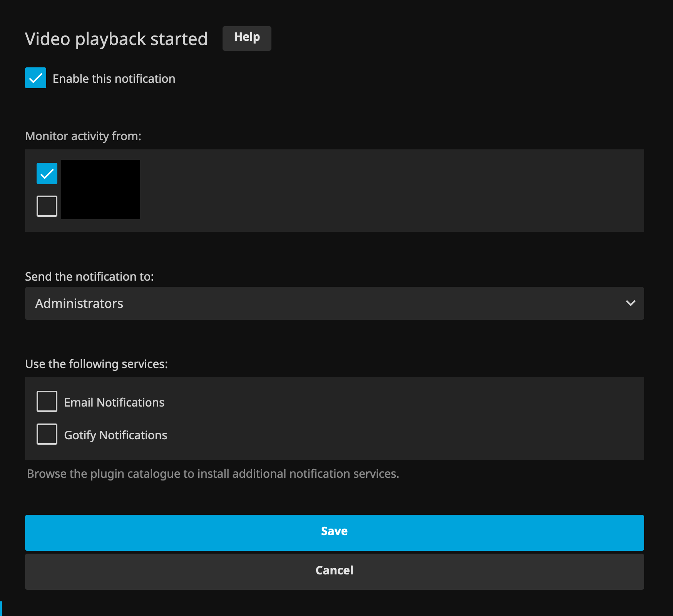
Task: Click the Video playback started heading
Action: (x=116, y=39)
